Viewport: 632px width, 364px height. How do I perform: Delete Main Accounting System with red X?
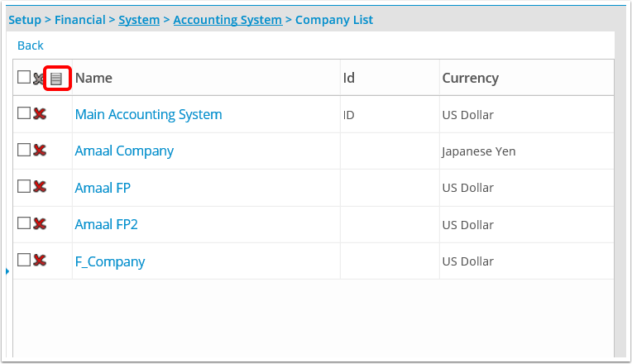[x=40, y=113]
